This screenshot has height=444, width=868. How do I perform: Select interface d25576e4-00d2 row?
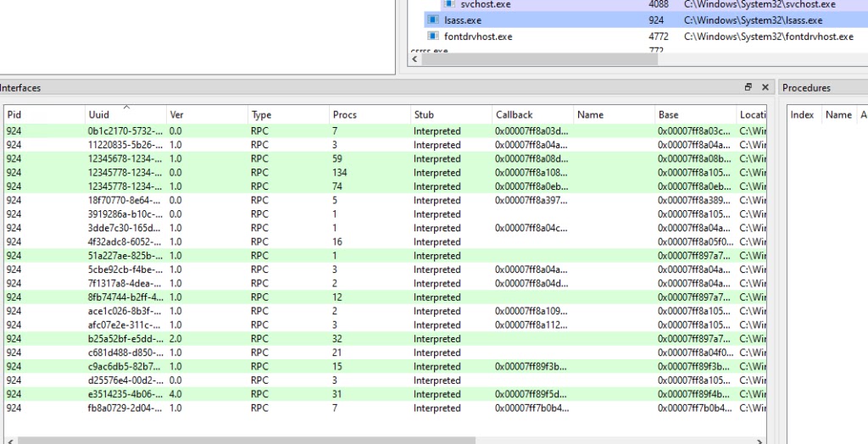386,380
